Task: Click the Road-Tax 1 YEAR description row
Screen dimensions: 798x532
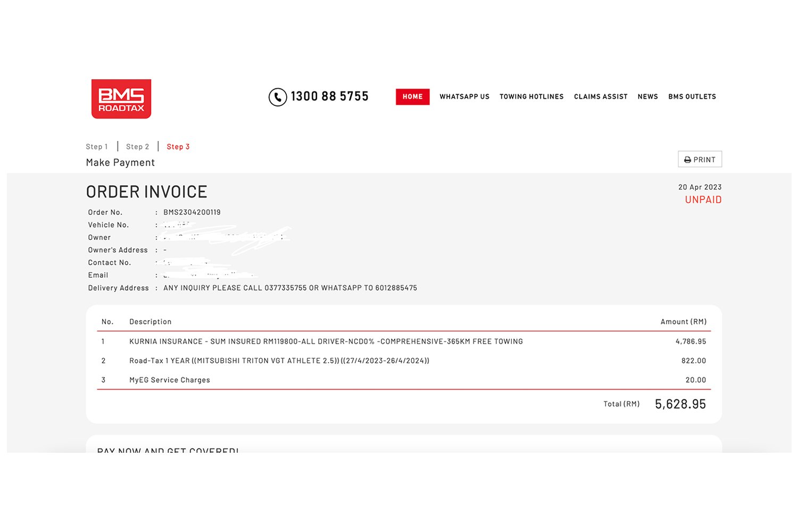Action: [x=279, y=361]
